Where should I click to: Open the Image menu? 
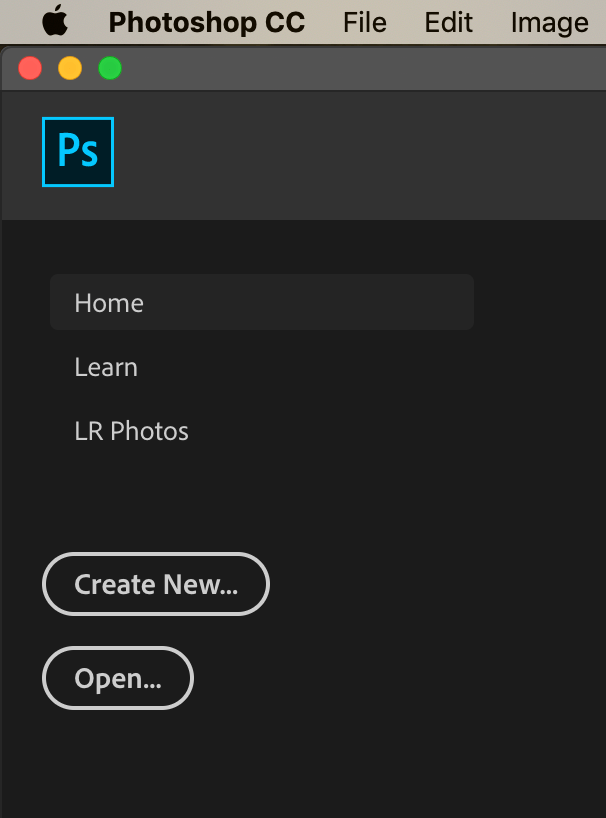click(549, 22)
